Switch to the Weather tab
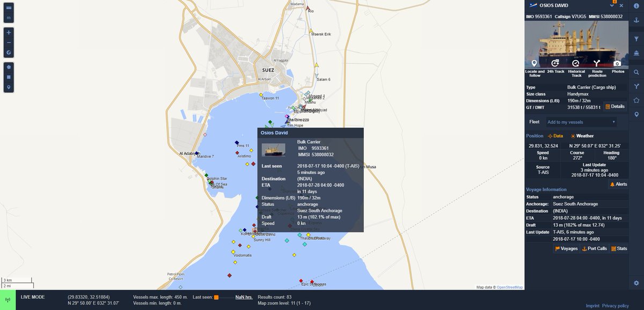The image size is (644, 310). [x=582, y=136]
